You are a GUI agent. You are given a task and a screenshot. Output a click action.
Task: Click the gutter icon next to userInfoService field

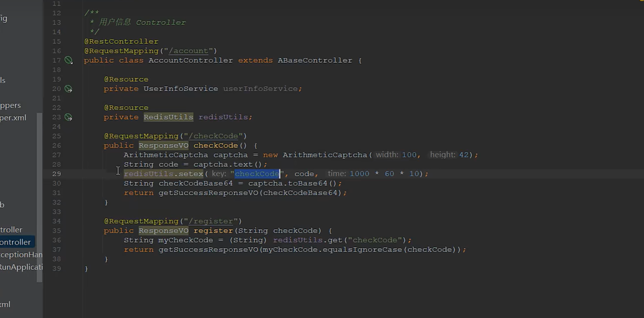click(69, 89)
